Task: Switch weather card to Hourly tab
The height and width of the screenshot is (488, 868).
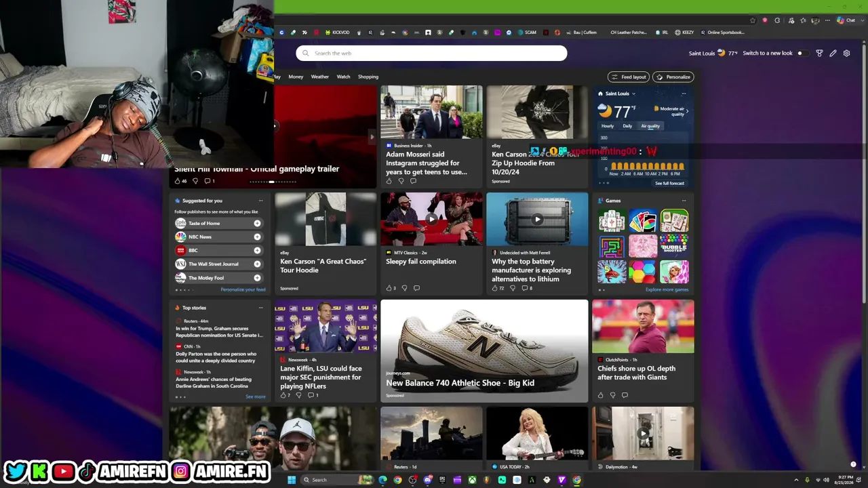Action: (608, 126)
